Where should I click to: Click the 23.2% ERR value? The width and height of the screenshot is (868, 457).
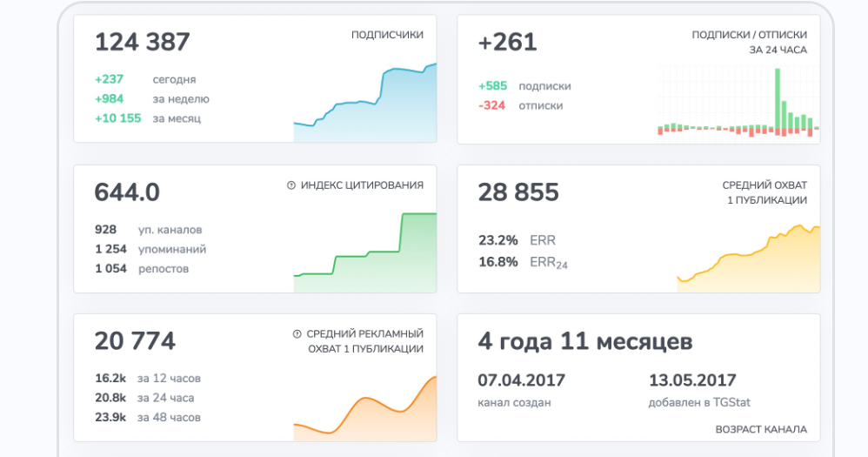pyautogui.click(x=498, y=240)
